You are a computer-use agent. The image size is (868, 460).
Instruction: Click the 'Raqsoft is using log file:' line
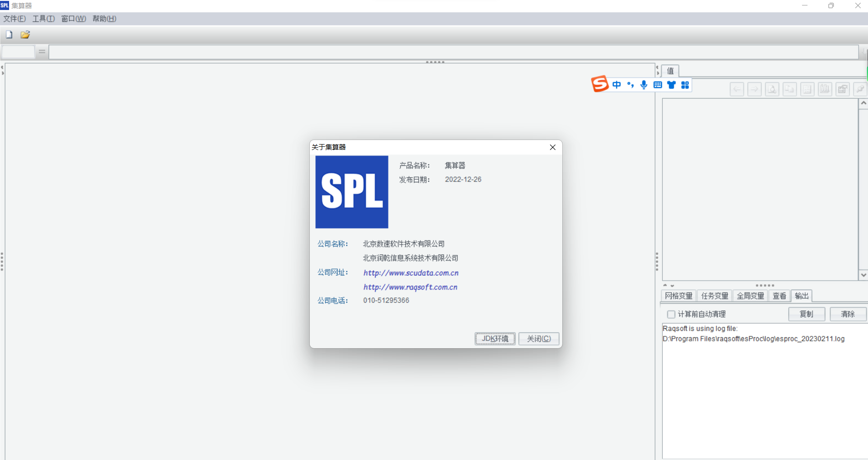click(x=700, y=329)
